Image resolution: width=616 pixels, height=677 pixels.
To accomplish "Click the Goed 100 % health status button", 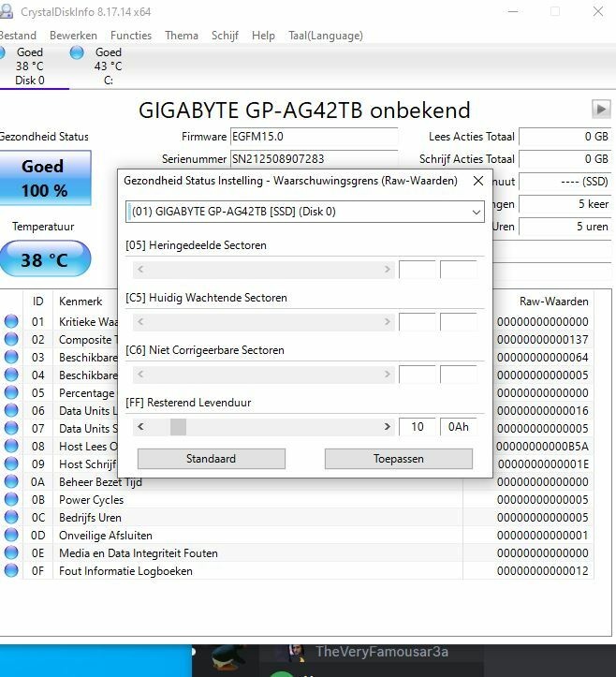I will pos(45,178).
